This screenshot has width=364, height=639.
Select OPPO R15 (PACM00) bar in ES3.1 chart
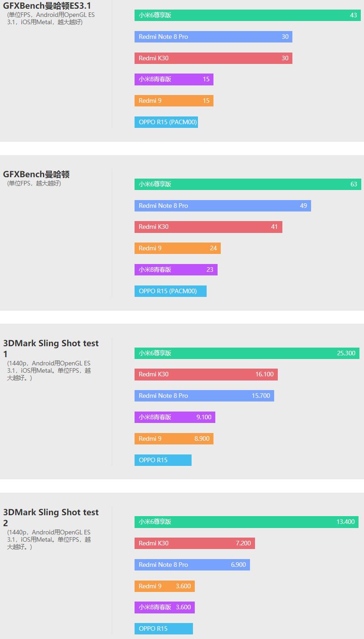click(166, 122)
